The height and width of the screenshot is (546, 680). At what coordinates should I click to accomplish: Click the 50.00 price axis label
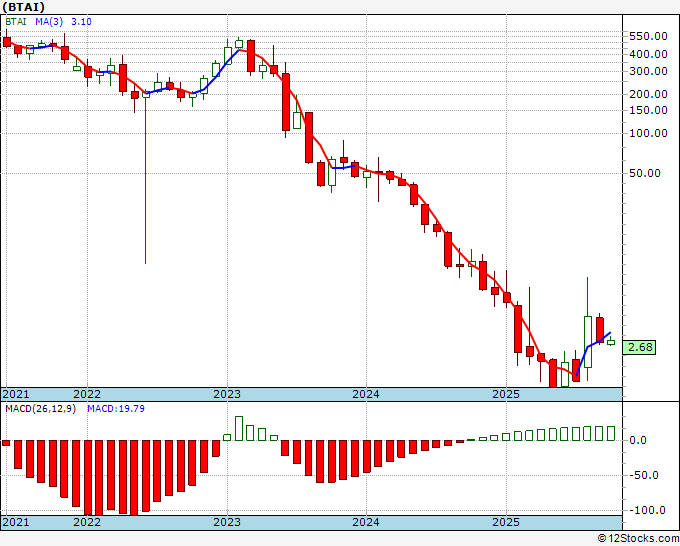point(645,173)
